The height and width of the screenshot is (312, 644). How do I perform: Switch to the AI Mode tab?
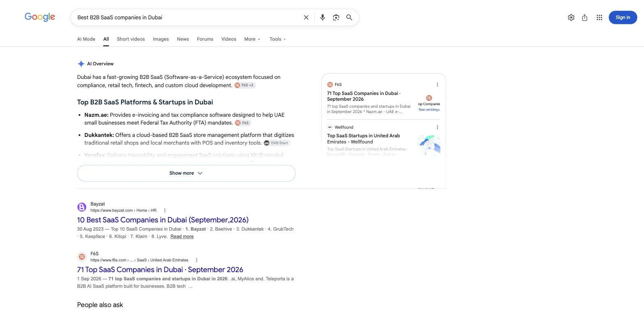tap(86, 39)
